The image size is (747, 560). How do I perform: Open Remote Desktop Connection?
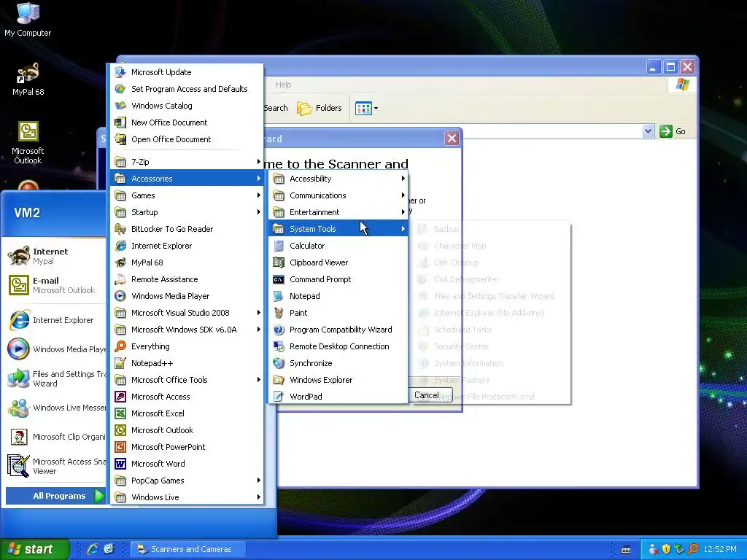point(338,346)
